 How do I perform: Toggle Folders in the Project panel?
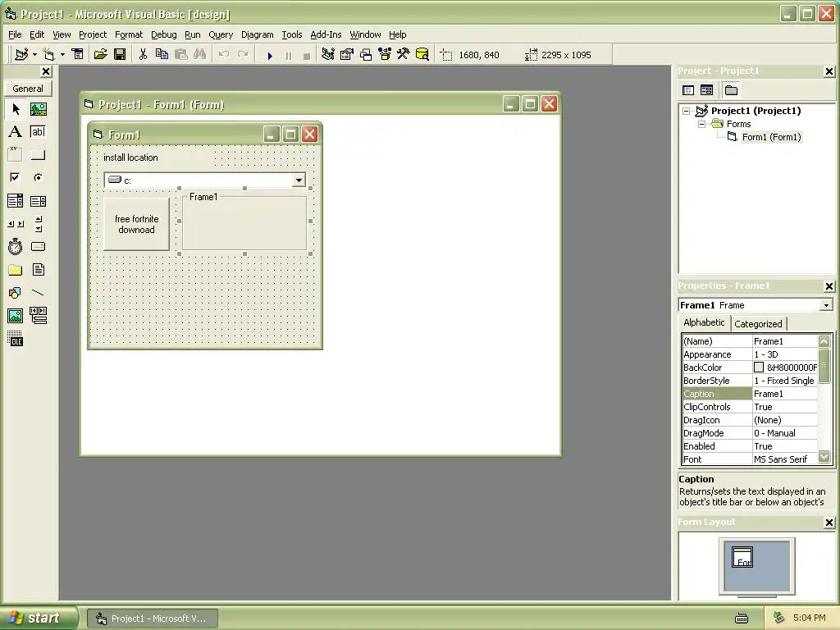pyautogui.click(x=731, y=90)
